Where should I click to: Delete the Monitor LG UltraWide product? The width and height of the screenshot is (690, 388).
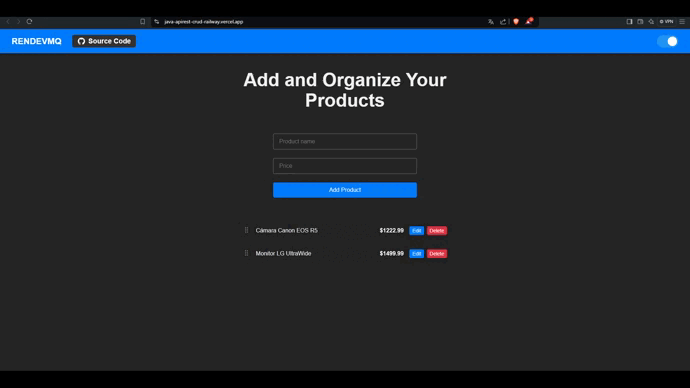pos(437,254)
